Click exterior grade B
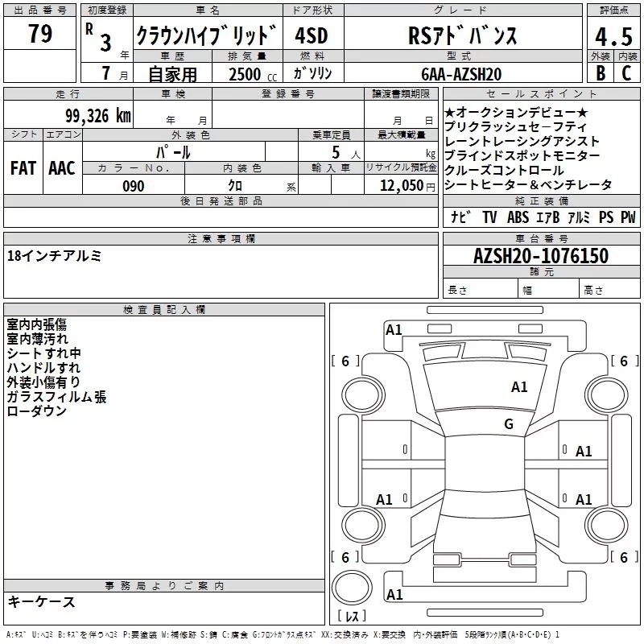Image resolution: width=644 pixels, height=644 pixels. point(601,73)
